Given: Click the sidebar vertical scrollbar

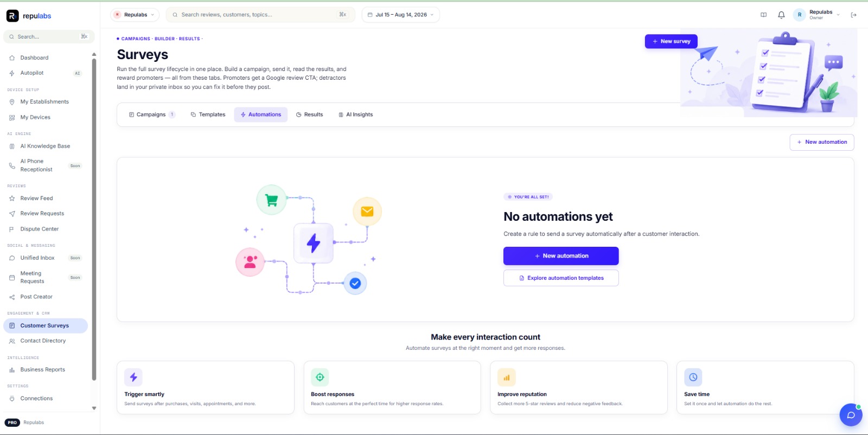Looking at the screenshot, I should [x=94, y=219].
